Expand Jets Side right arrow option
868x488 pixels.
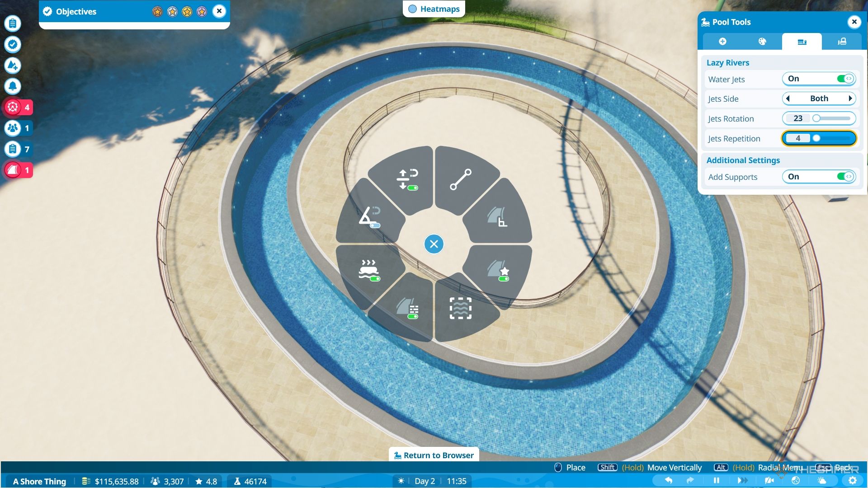point(851,98)
